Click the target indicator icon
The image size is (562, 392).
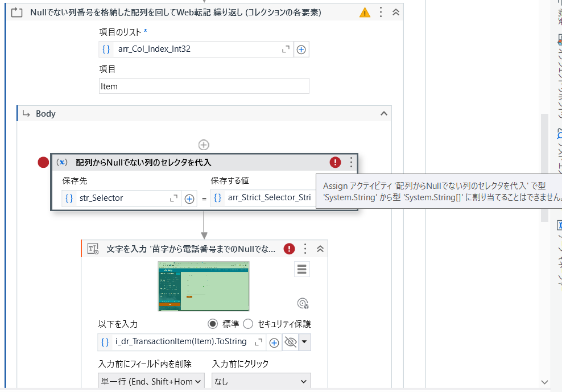point(303,303)
